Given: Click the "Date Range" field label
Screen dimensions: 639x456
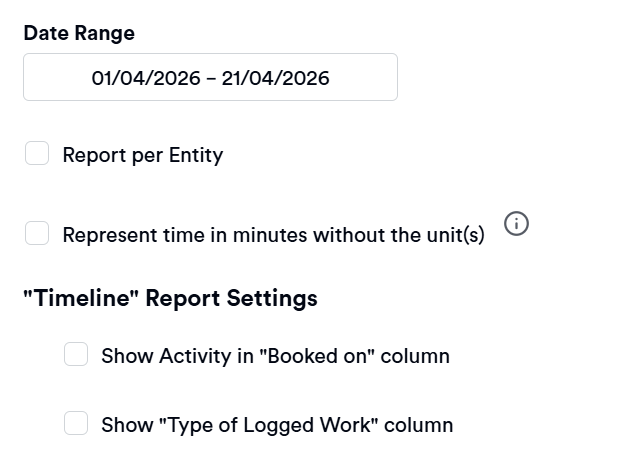Looking at the screenshot, I should point(79,33).
